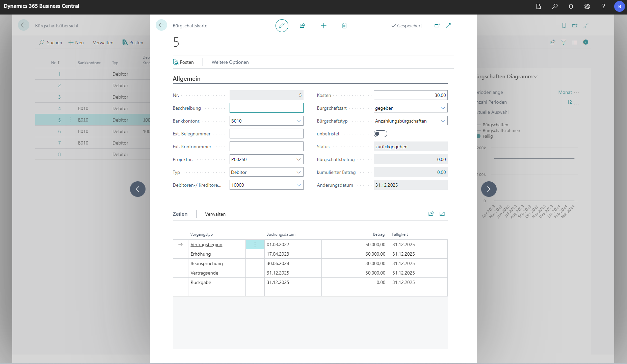Open Weitere Optionen menu
Image resolution: width=627 pixels, height=364 pixels.
230,62
